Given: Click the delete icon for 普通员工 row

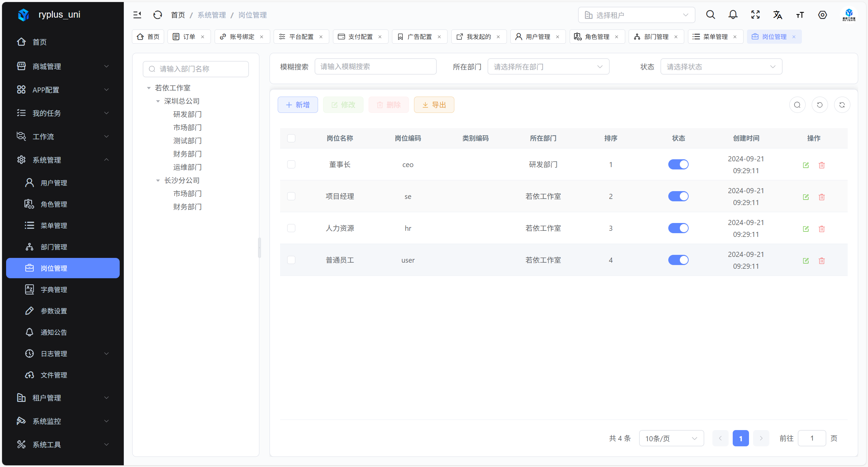Looking at the screenshot, I should point(822,261).
